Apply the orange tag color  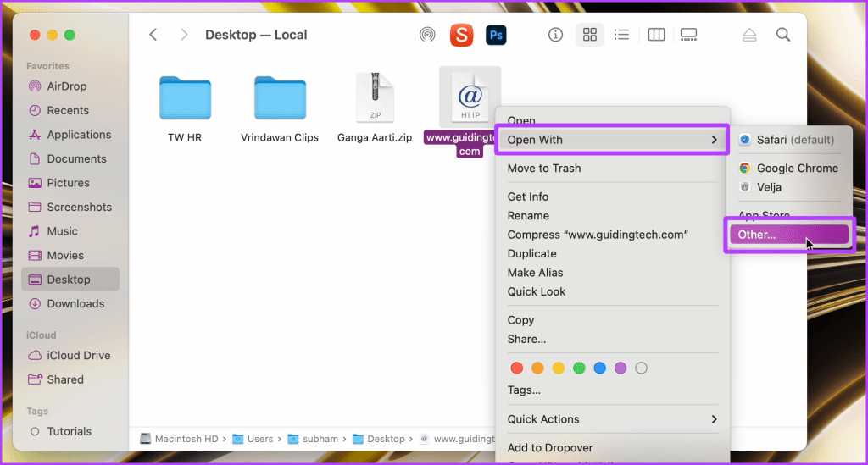tap(537, 368)
